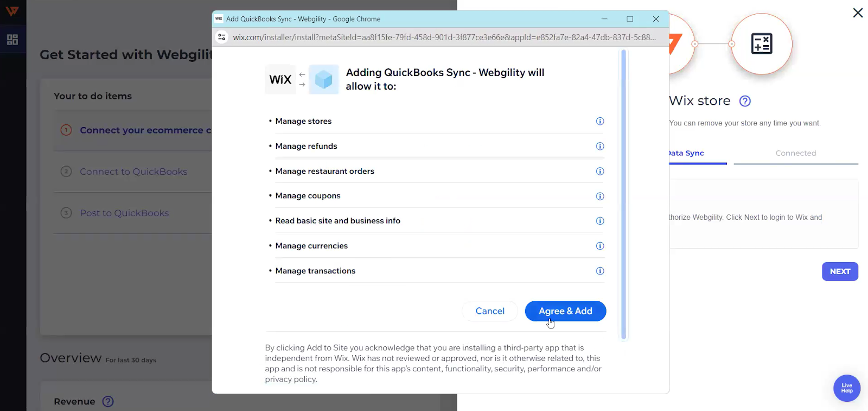Click info icon beside Manage refunds
868x411 pixels.
coord(599,146)
